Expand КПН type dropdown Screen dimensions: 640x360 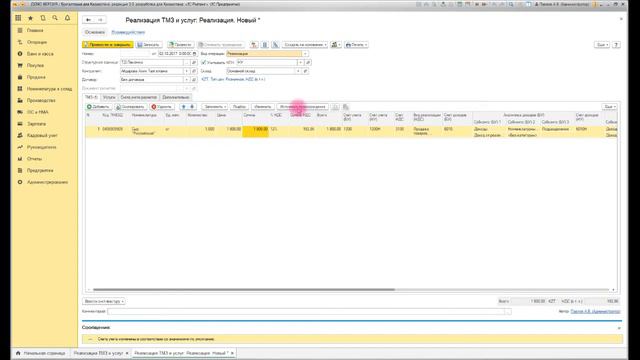(x=300, y=62)
